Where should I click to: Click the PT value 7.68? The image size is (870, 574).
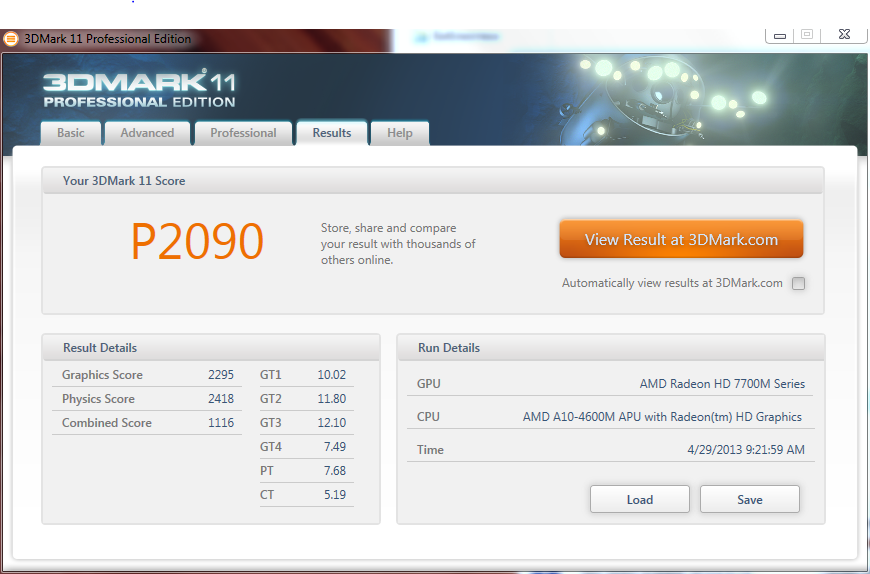click(335, 471)
